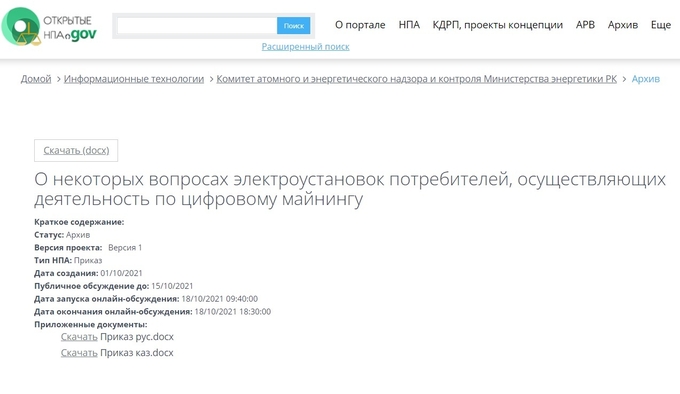Image resolution: width=680 pixels, height=394 pixels.
Task: Click the end time 18/10/2021 18:30:00
Action: pyautogui.click(x=232, y=312)
